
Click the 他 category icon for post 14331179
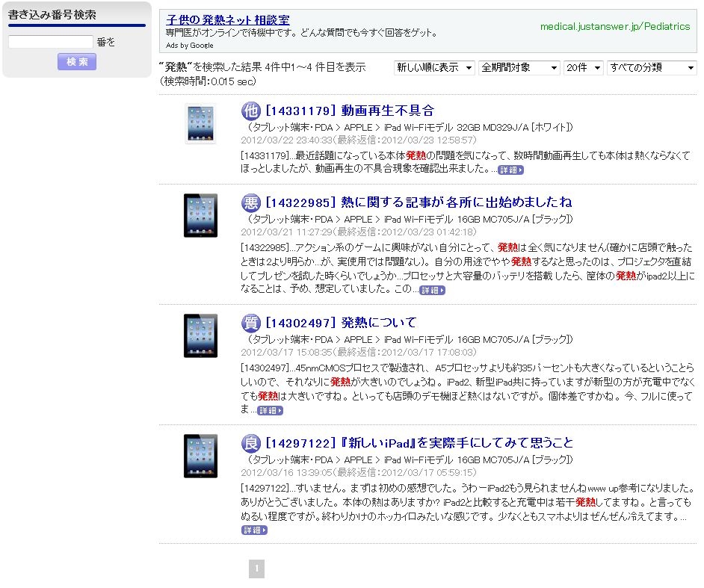[x=250, y=111]
